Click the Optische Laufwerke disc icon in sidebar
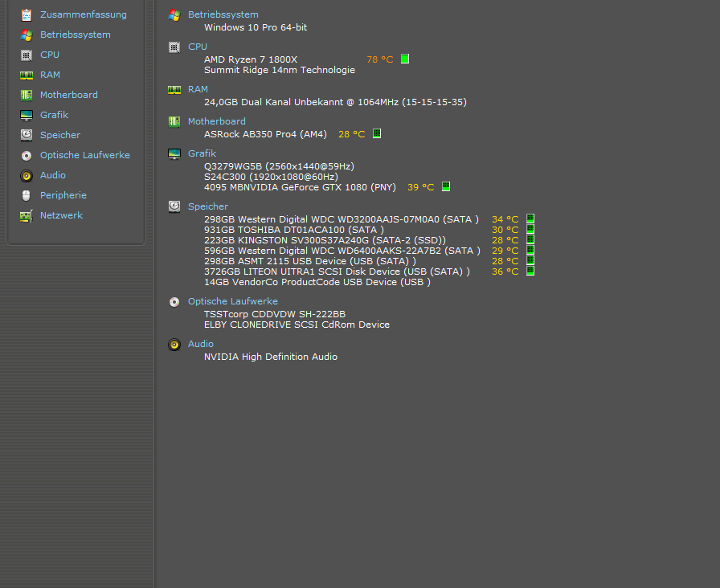 (x=27, y=156)
